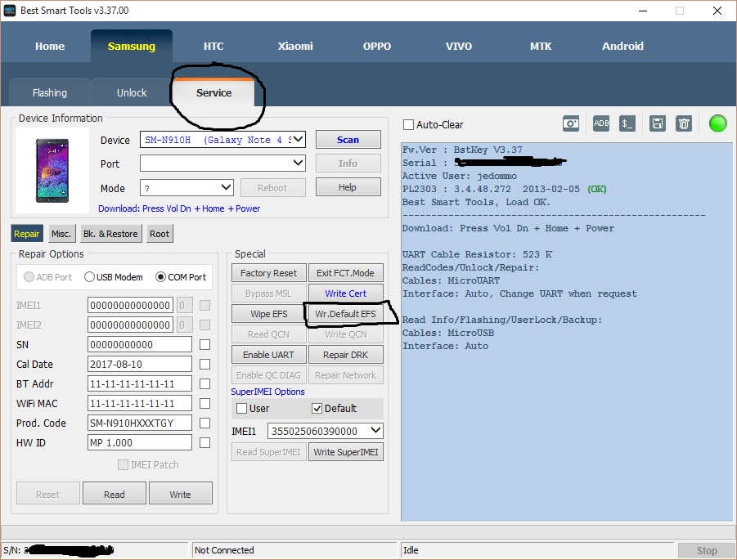The width and height of the screenshot is (737, 560).
Task: Click the Write Cert button
Action: [345, 293]
